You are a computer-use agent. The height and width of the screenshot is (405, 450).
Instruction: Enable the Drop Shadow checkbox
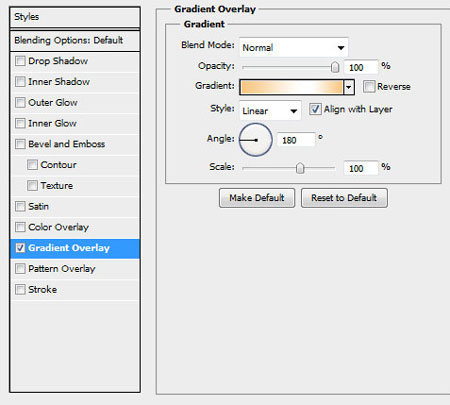pyautogui.click(x=20, y=61)
